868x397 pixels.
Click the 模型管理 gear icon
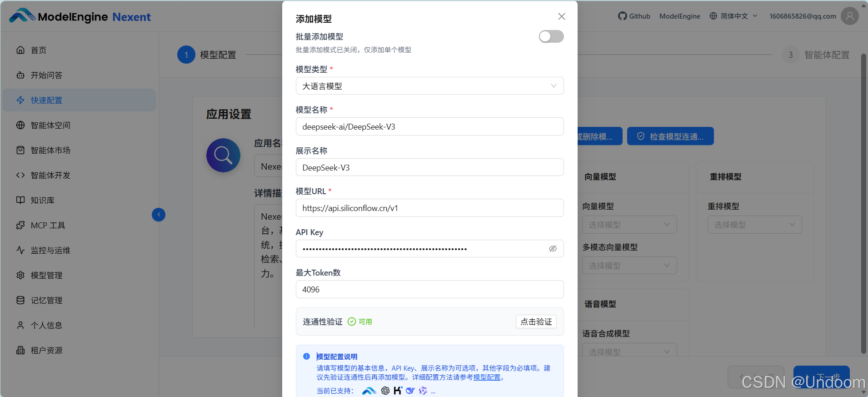(20, 275)
